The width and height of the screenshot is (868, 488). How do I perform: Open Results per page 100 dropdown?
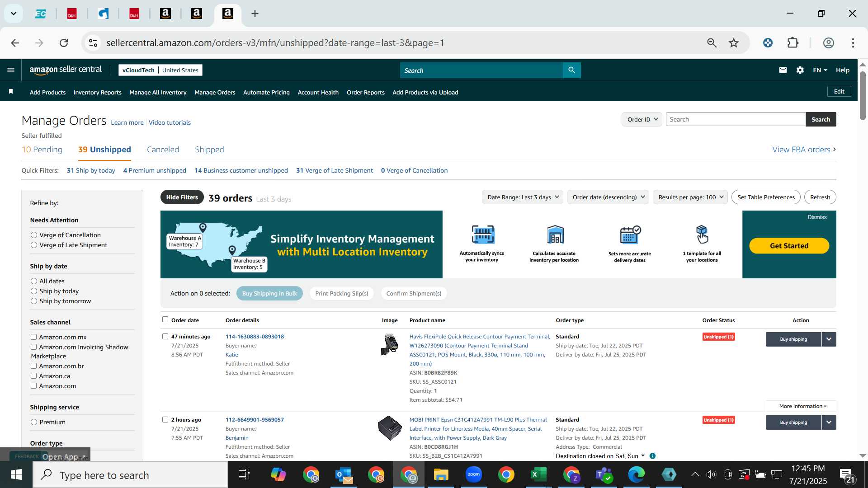coord(690,197)
